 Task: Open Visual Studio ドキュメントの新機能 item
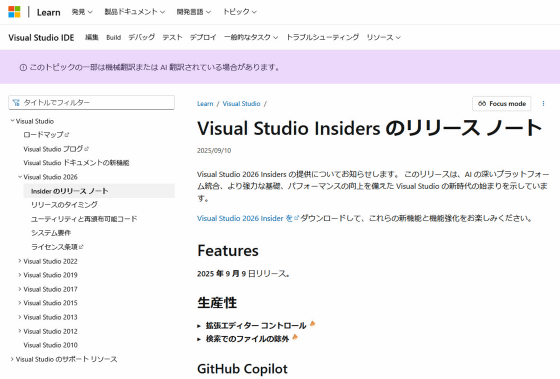[76, 163]
